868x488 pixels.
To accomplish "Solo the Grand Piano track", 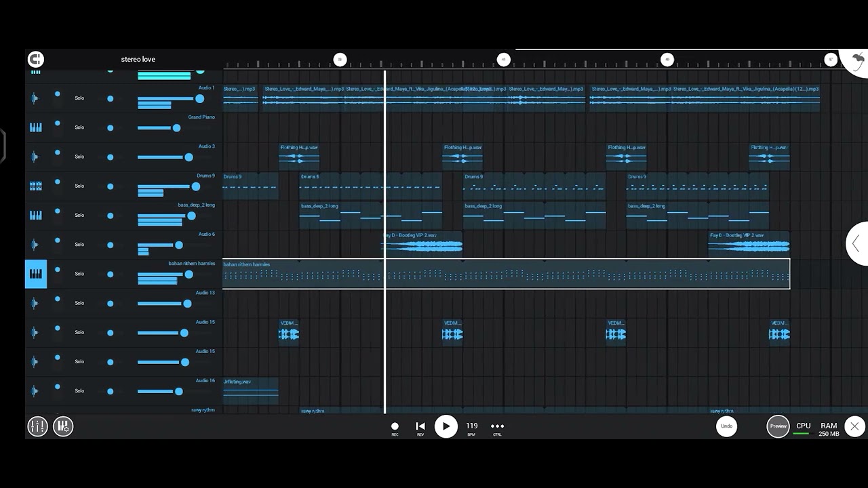I will (79, 127).
